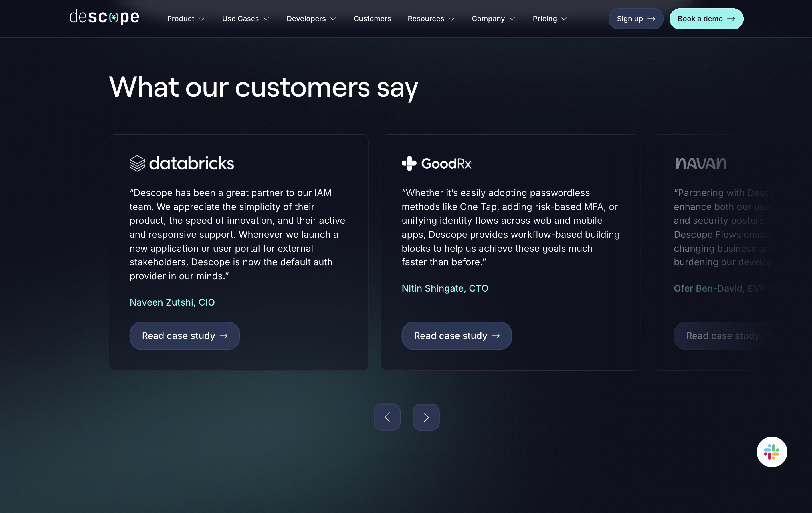Click Book a demo button
The height and width of the screenshot is (513, 812).
(706, 19)
